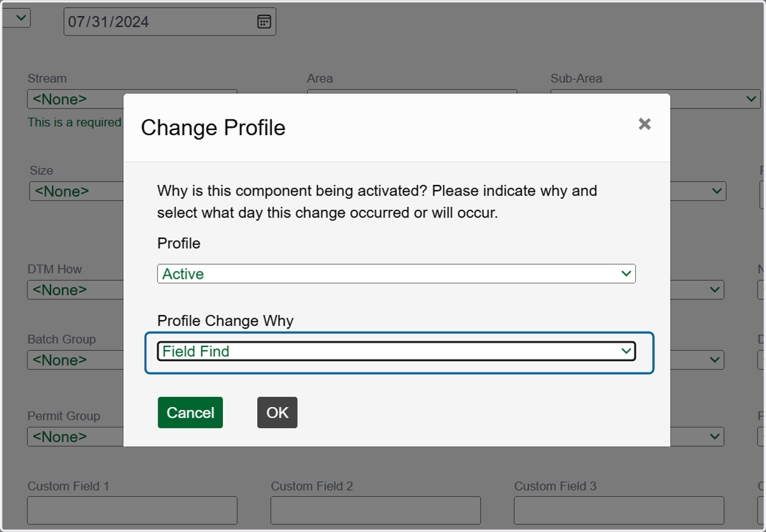Open the Permit Group dropdown

(x=75, y=436)
